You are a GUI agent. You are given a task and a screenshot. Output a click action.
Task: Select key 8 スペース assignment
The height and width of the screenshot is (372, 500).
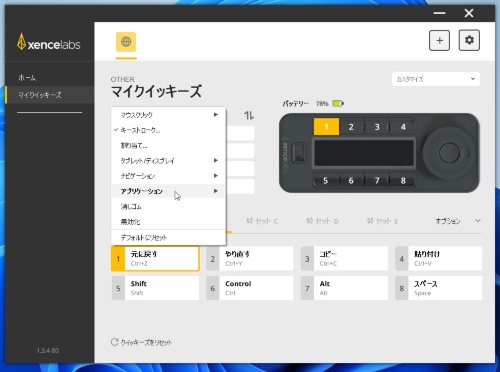pyautogui.click(x=439, y=288)
